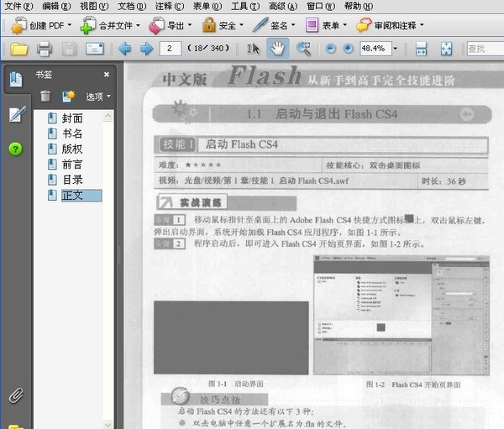Viewport: 504px width, 429px height.
Task: Select the 前言 bookmark
Action: [72, 165]
